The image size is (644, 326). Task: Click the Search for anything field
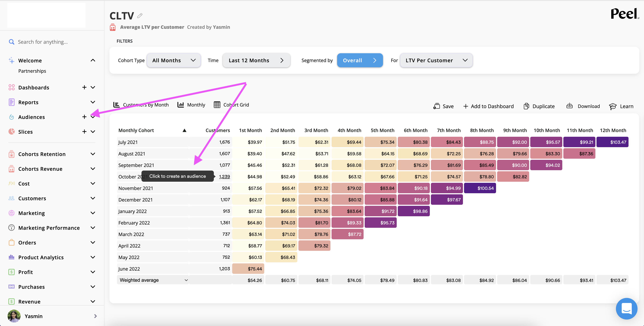click(43, 42)
